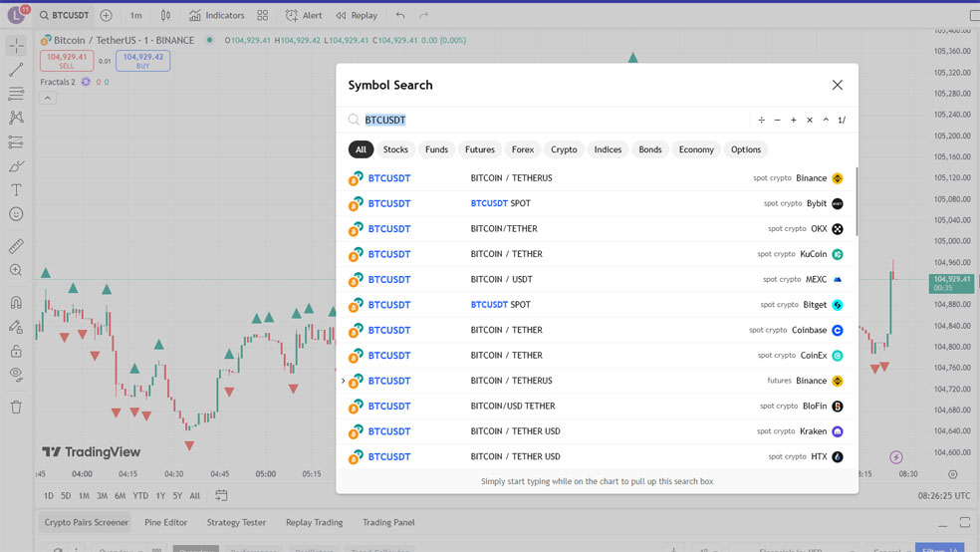
Task: Hide all drawings with eye icon
Action: 16,375
